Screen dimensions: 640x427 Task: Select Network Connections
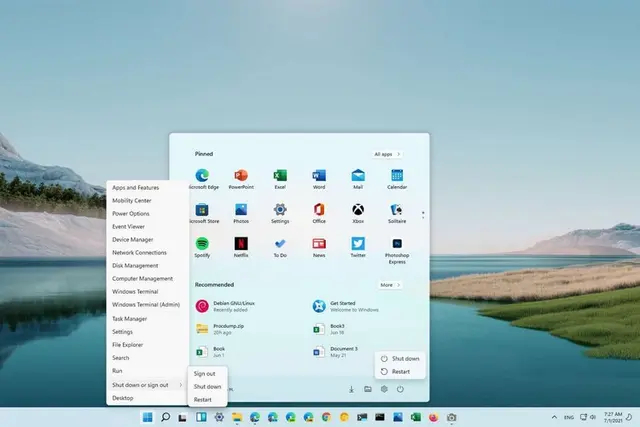point(139,253)
